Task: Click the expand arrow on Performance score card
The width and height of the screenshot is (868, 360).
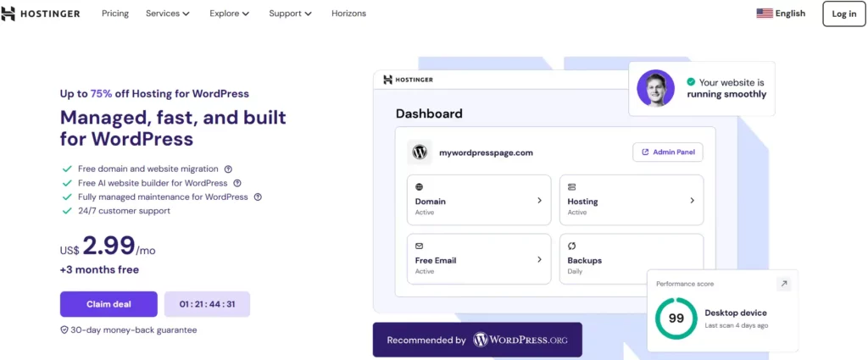Action: pos(784,285)
